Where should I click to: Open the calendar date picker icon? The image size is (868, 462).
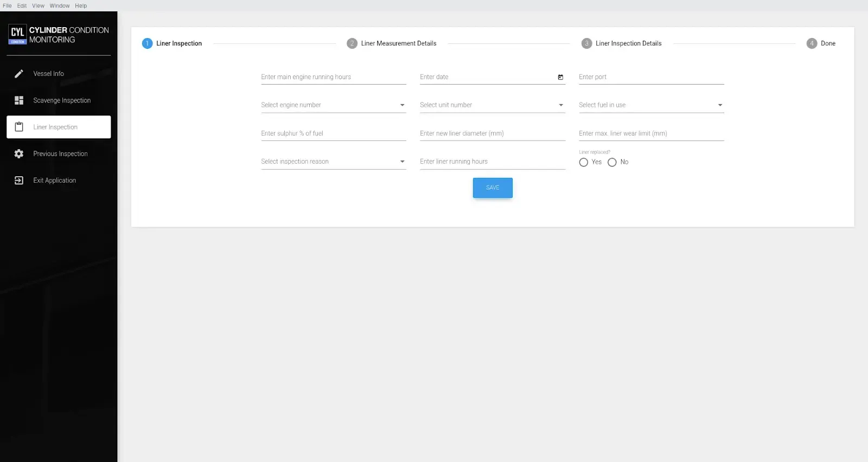[x=560, y=77]
